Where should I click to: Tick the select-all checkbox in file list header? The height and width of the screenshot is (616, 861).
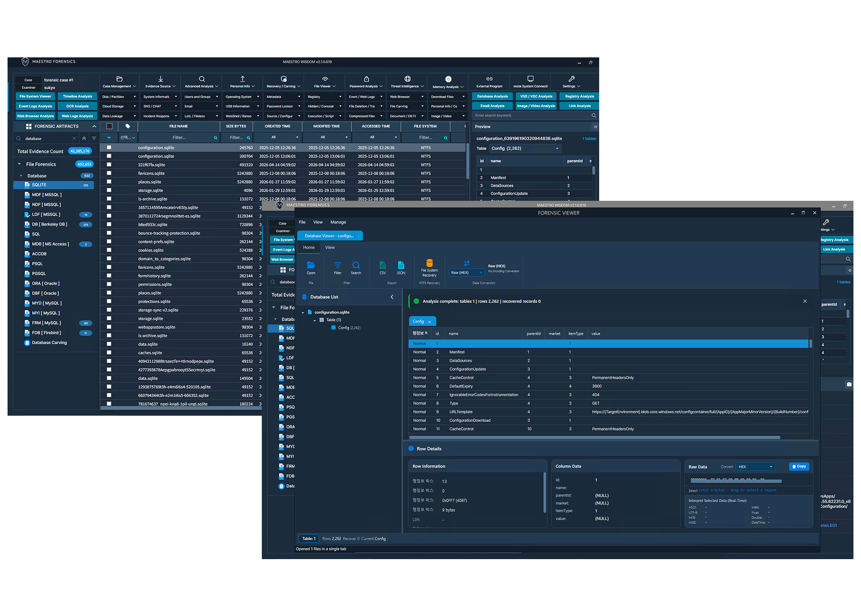click(x=109, y=126)
